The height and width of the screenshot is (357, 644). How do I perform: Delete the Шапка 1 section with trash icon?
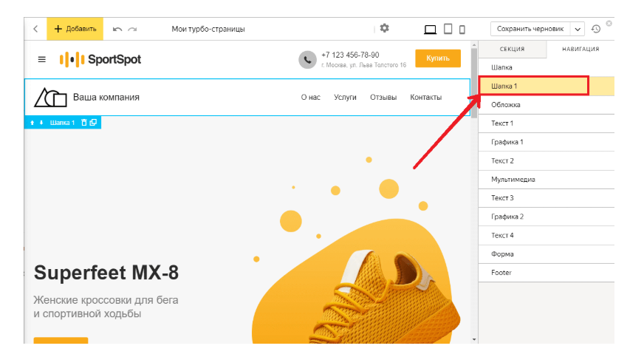84,122
